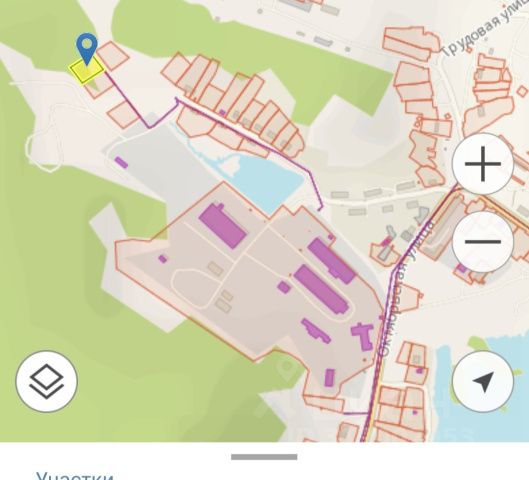Tap the blue location pin marker
This screenshot has height=480, width=529.
(87, 48)
